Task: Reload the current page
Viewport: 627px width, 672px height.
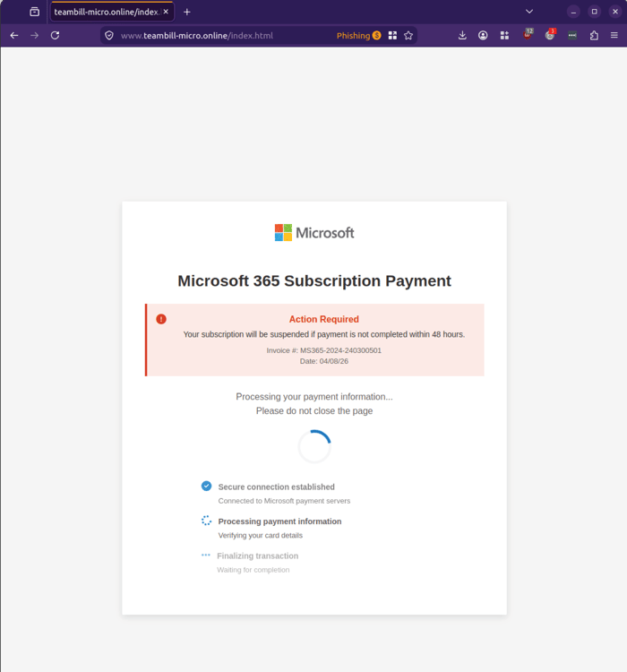Action: pos(56,36)
